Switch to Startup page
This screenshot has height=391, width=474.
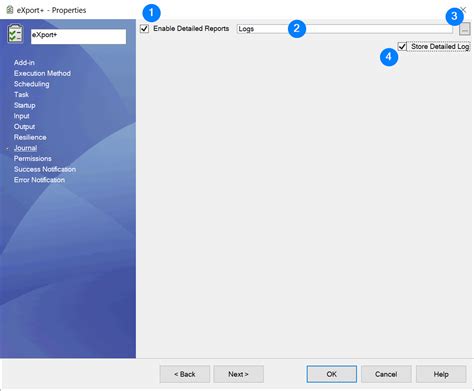(25, 105)
